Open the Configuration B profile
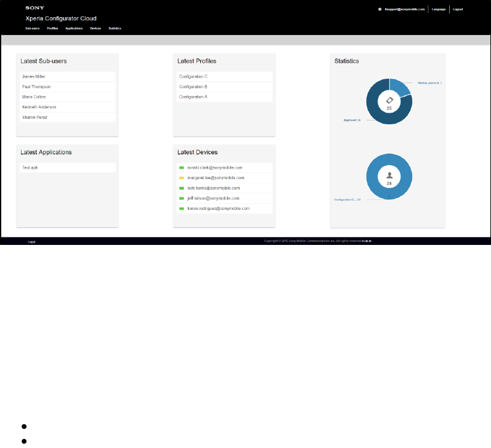The height and width of the screenshot is (448, 491). click(224, 87)
